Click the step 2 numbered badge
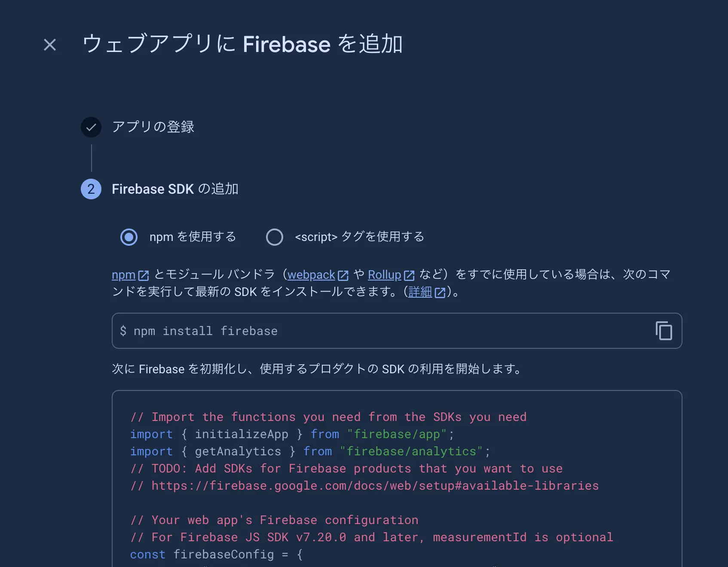 point(91,189)
